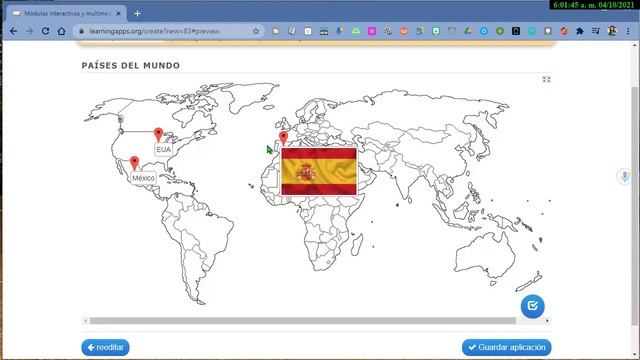Viewport: 640px width, 360px height.
Task: Click the black document extension icon
Action: [x=516, y=31]
